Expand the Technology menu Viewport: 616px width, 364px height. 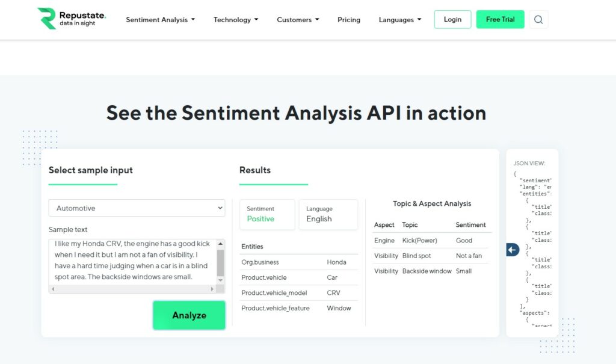point(235,20)
